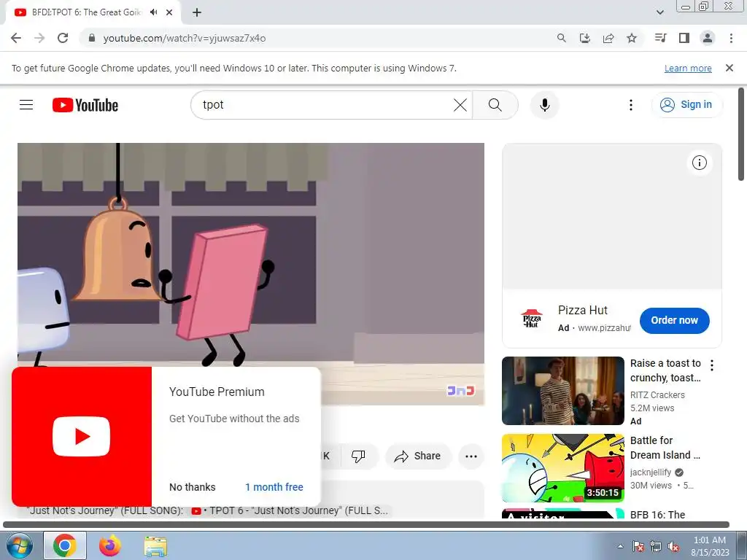Screen dimensions: 747x560
Task: Close the BFDI:TPOT 6 tab
Action: pyautogui.click(x=169, y=12)
